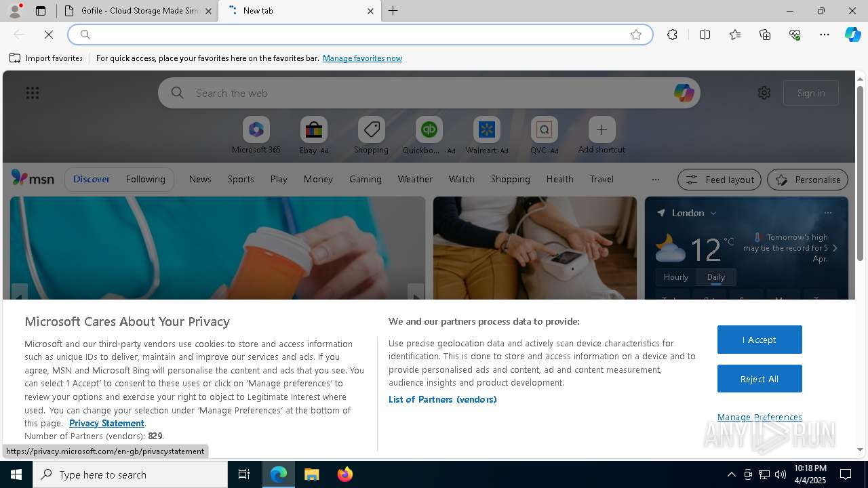Screen dimensions: 868x488
Task: Open Shopping shortcut tile
Action: (371, 136)
